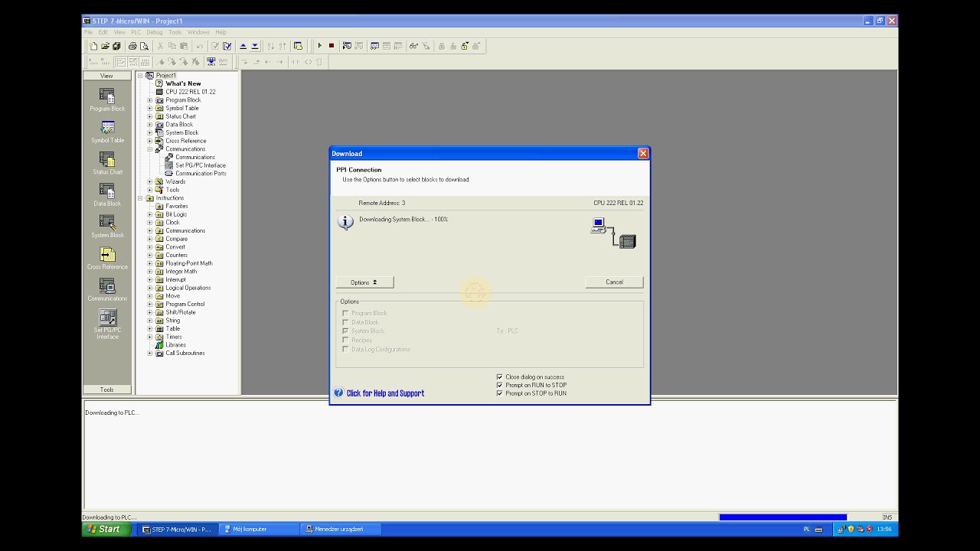Open the PLC menu

click(x=136, y=32)
